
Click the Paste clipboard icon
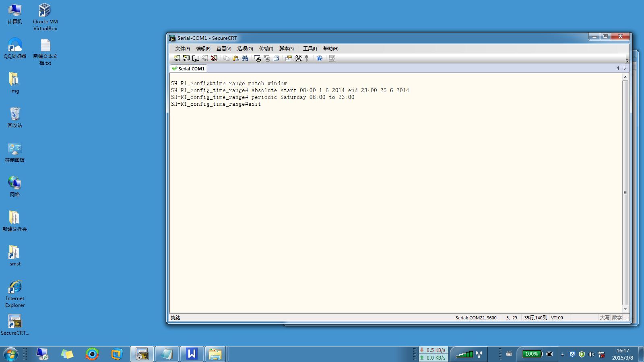tap(235, 58)
